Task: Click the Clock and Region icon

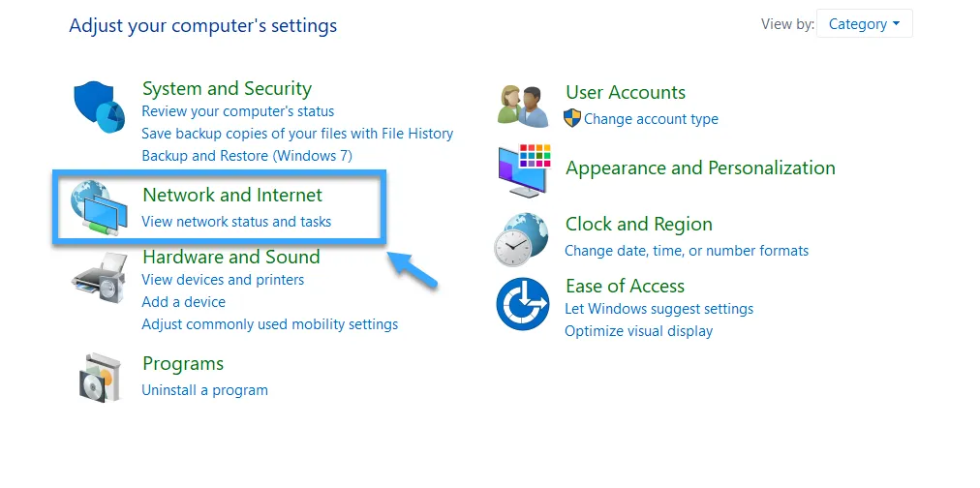Action: [x=522, y=239]
